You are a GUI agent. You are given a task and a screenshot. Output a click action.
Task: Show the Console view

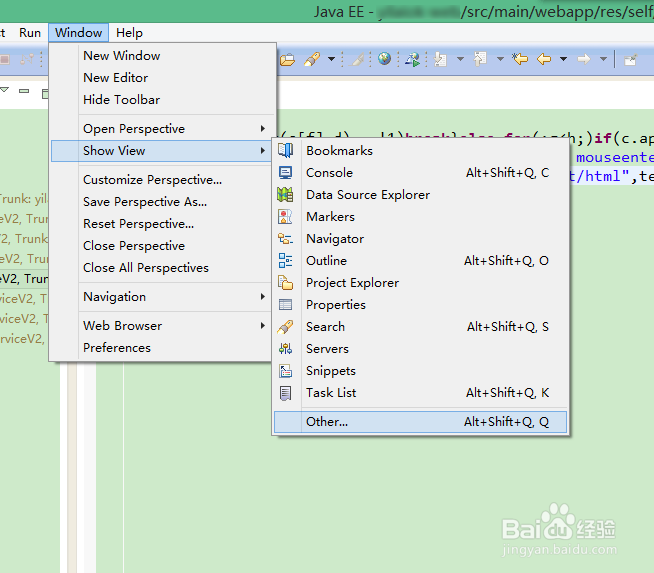[x=420, y=173]
